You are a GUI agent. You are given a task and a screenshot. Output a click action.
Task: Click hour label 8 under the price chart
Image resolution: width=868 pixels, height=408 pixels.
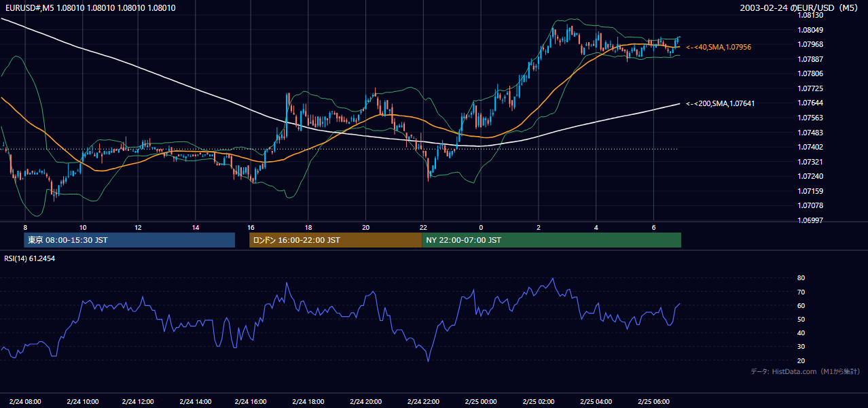(x=25, y=227)
